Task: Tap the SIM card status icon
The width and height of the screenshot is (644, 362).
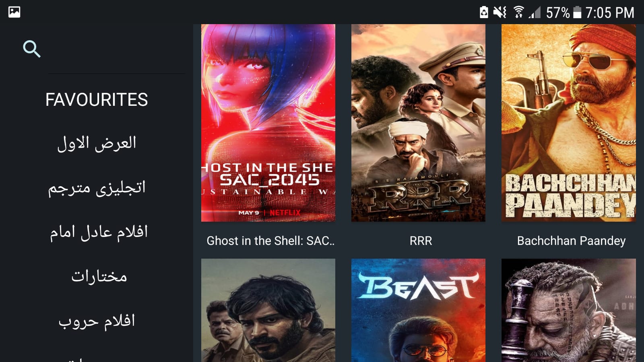Action: [484, 12]
